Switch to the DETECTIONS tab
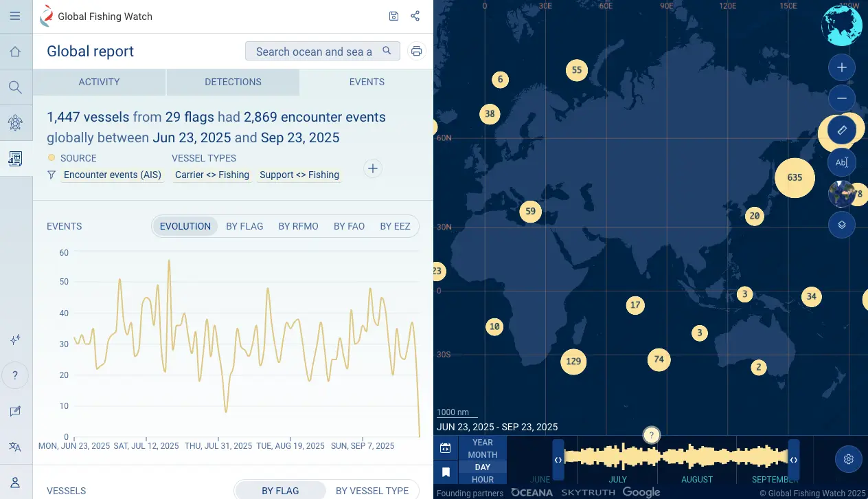The image size is (868, 499). click(233, 82)
